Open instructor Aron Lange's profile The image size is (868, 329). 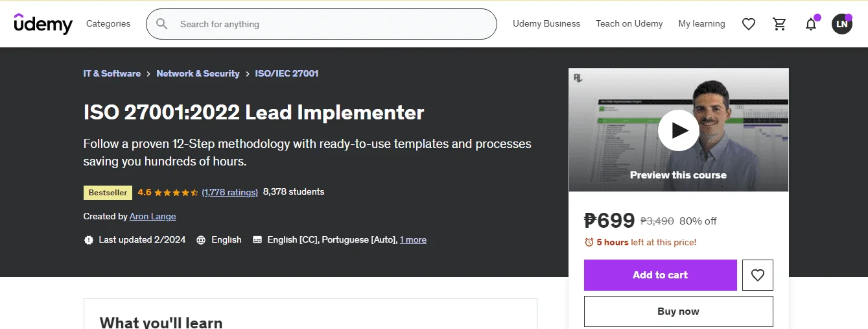153,216
